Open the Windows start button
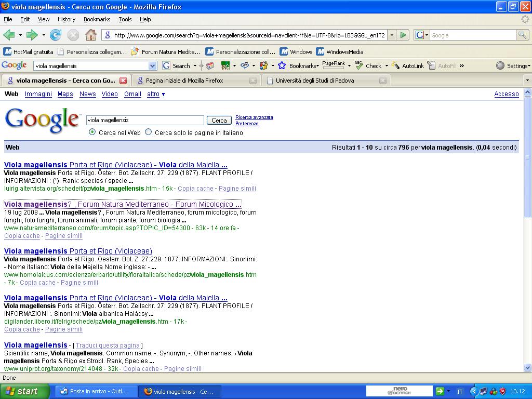Image resolution: width=532 pixels, height=399 pixels. (x=24, y=391)
